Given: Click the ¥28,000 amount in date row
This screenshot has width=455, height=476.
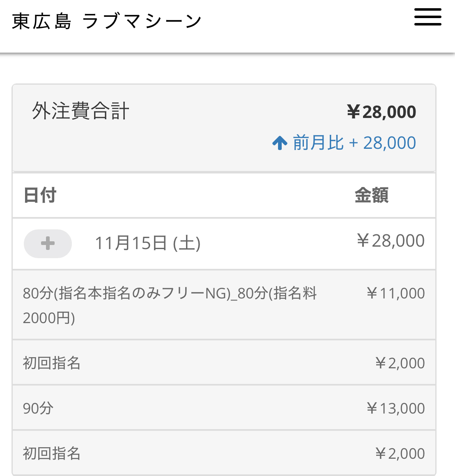Looking at the screenshot, I should [390, 241].
